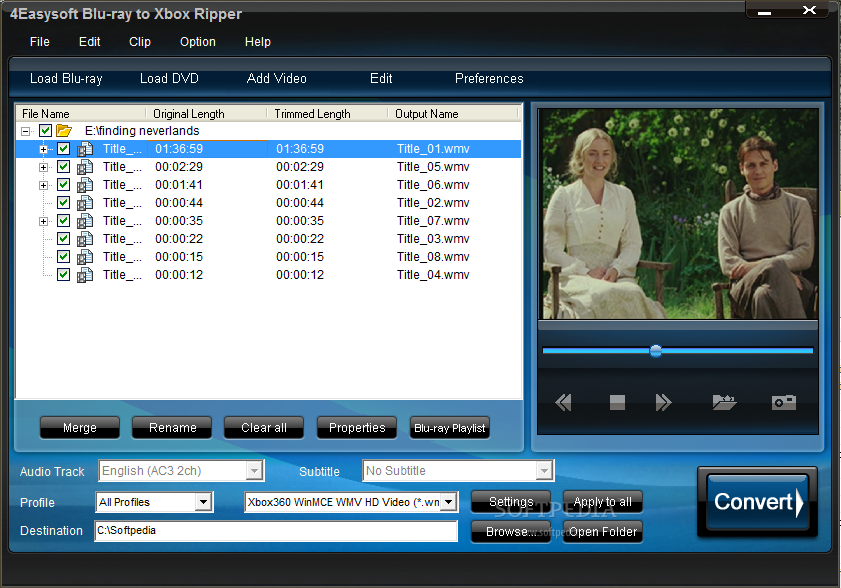Viewport: 841px width, 588px height.
Task: Click the film icon of Title_02.wmv row
Action: 85,203
